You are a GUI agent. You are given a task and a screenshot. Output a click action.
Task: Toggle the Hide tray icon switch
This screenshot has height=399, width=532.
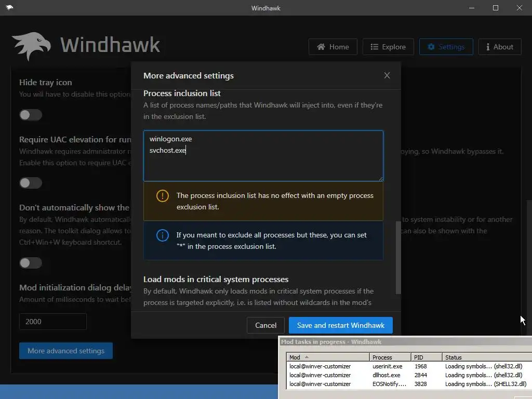(31, 115)
